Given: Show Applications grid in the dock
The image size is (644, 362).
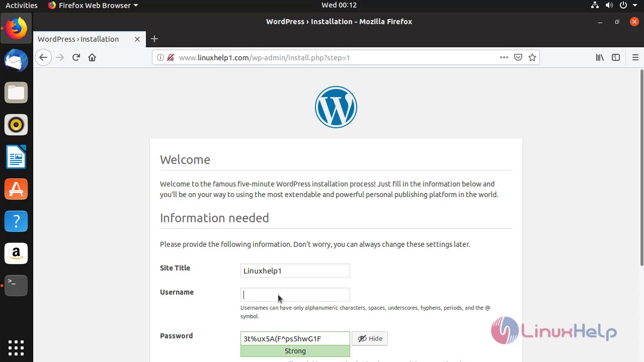Looking at the screenshot, I should point(16,347).
